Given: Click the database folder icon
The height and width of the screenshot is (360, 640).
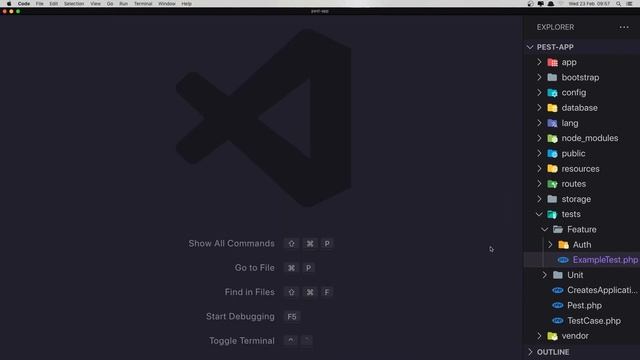Looking at the screenshot, I should (x=552, y=108).
